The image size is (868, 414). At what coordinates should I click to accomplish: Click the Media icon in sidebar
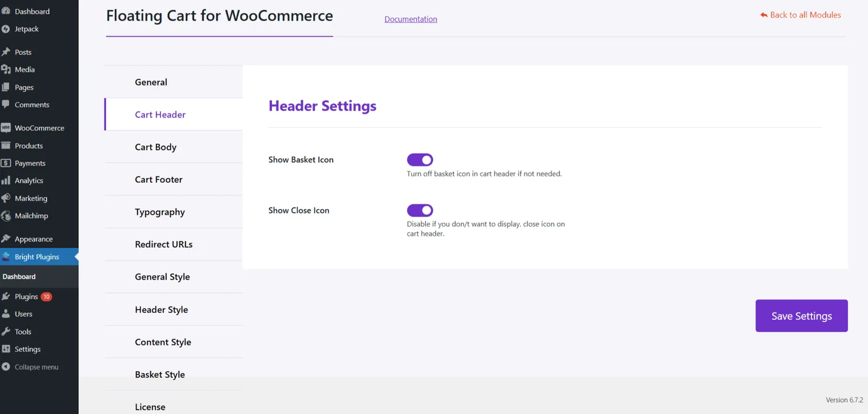[6, 69]
